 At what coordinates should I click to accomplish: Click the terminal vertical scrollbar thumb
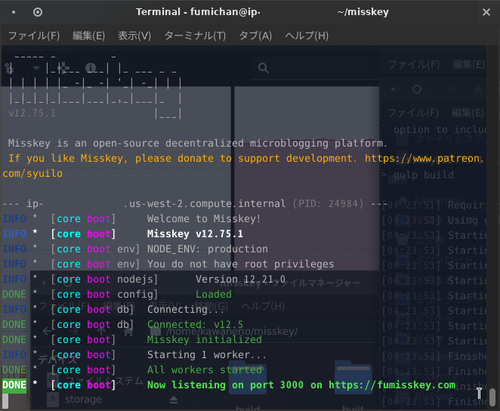click(492, 397)
